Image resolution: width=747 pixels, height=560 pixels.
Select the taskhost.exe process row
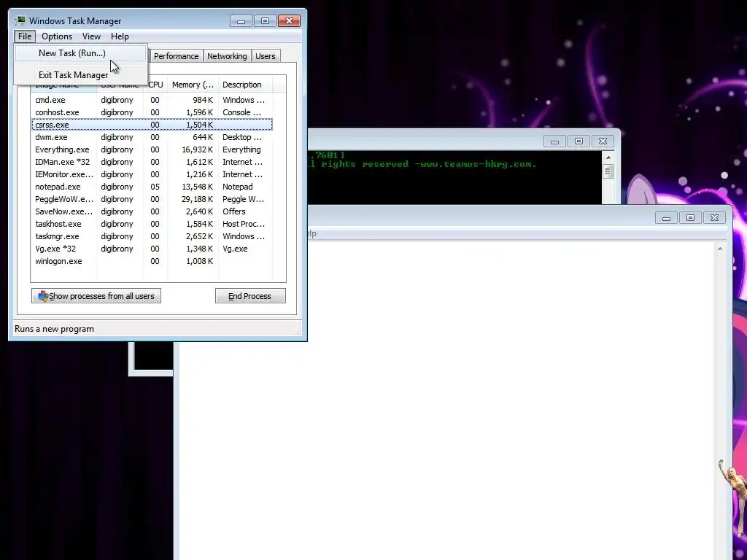click(x=152, y=224)
